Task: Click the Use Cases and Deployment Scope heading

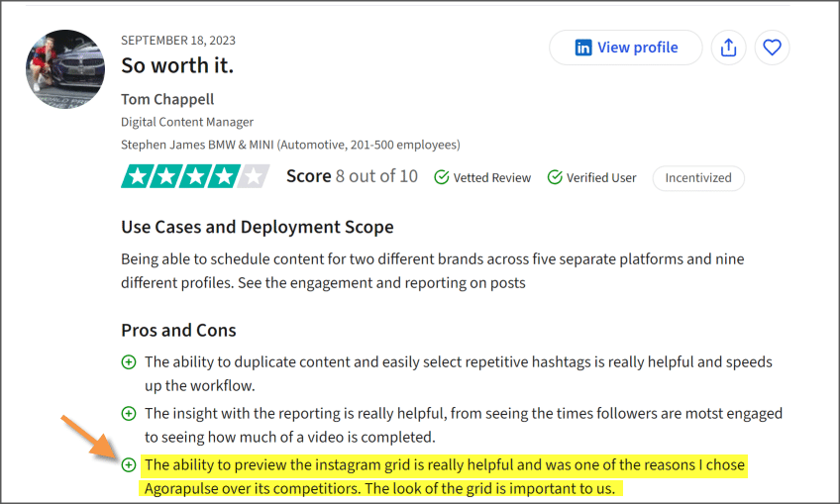Action: 258,227
